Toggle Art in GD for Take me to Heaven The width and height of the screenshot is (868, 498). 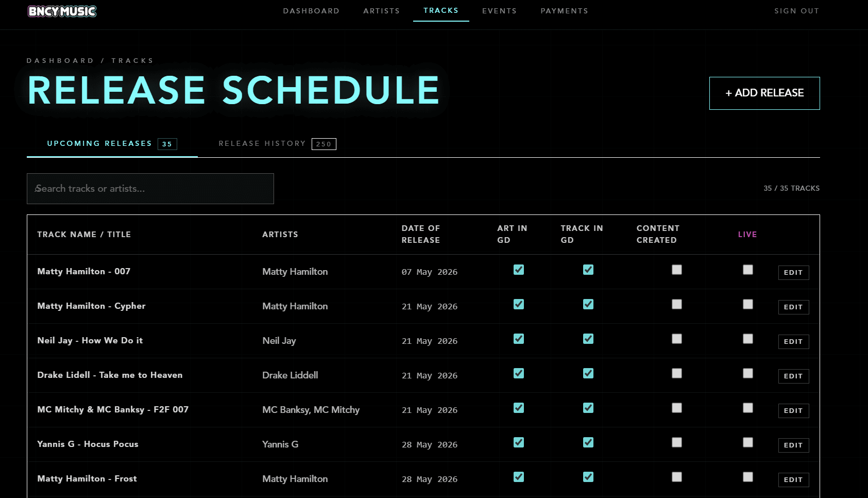pyautogui.click(x=519, y=373)
